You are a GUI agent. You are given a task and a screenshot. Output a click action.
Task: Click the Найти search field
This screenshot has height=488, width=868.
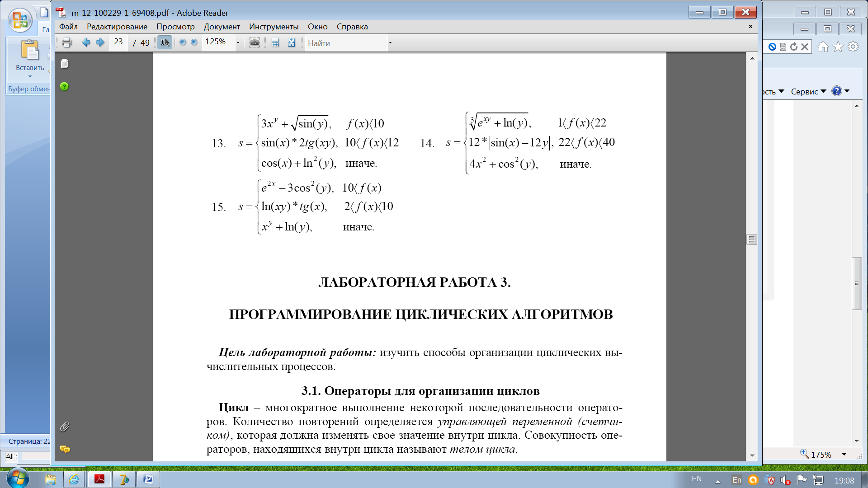(346, 43)
